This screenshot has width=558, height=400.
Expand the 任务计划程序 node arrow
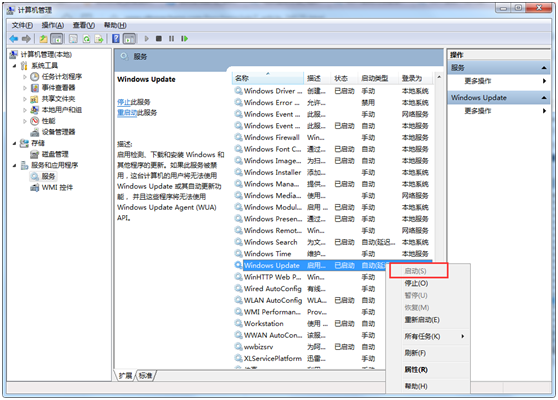point(25,77)
